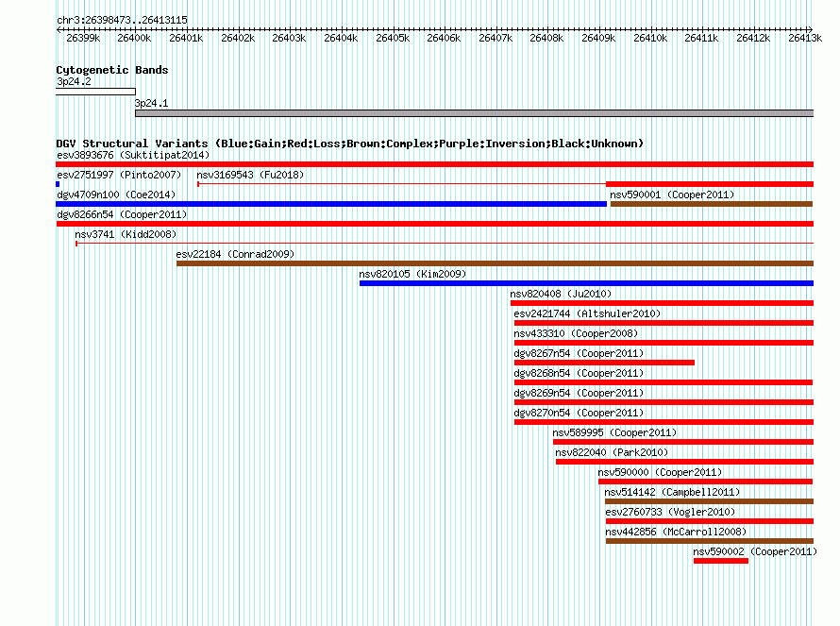
Task: Open nsv822040 (Park2010) label
Action: coord(612,452)
